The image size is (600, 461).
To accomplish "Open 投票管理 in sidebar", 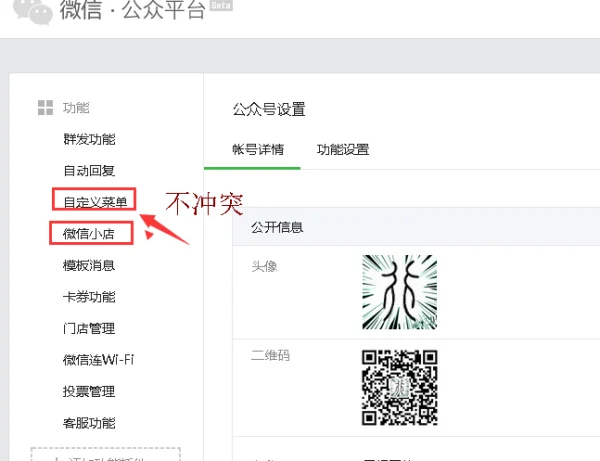I will pyautogui.click(x=89, y=391).
